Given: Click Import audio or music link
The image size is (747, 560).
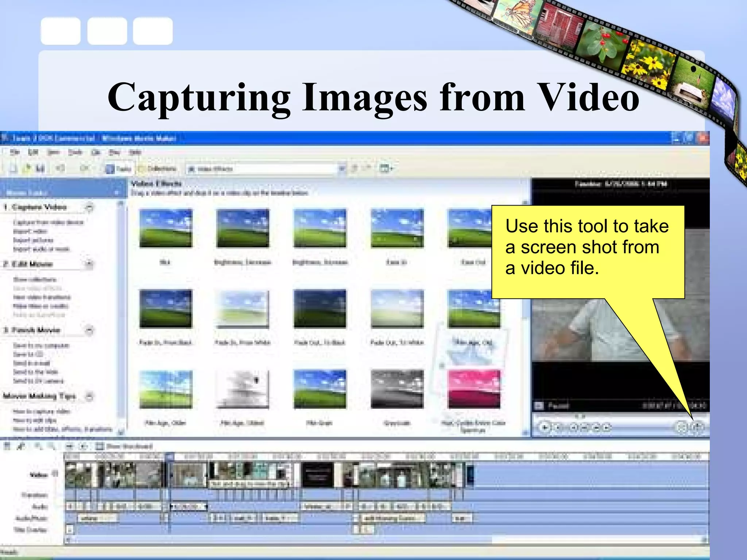Looking at the screenshot, I should coord(41,249).
